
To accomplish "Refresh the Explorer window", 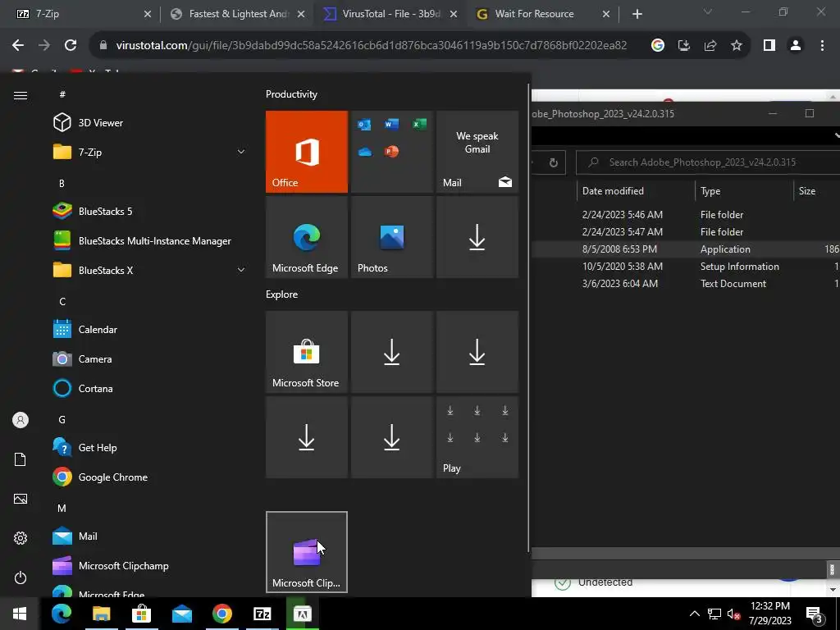I will (x=554, y=162).
